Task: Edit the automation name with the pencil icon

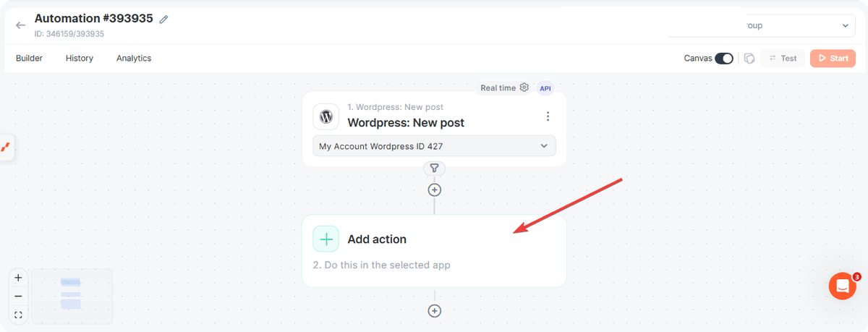Action: click(x=163, y=20)
